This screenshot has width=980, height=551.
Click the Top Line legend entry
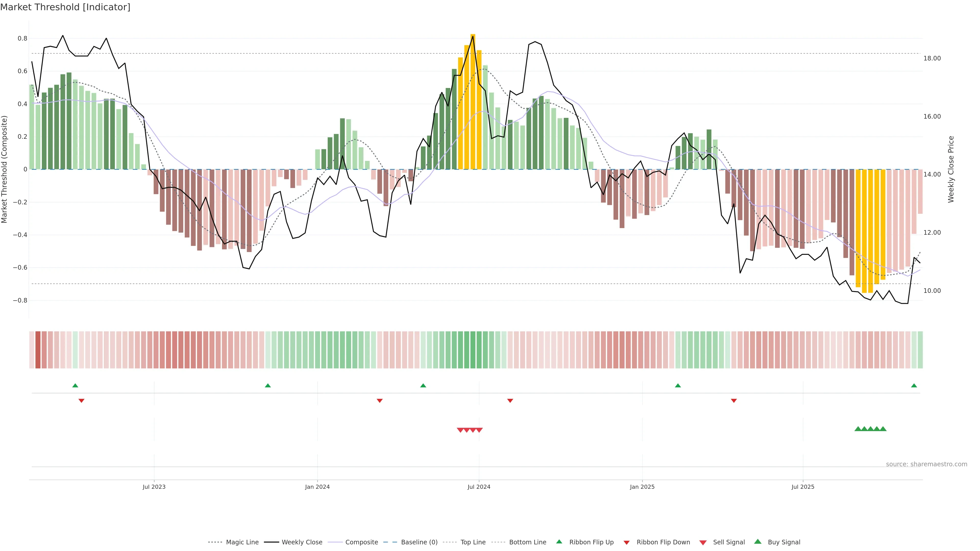[473, 542]
